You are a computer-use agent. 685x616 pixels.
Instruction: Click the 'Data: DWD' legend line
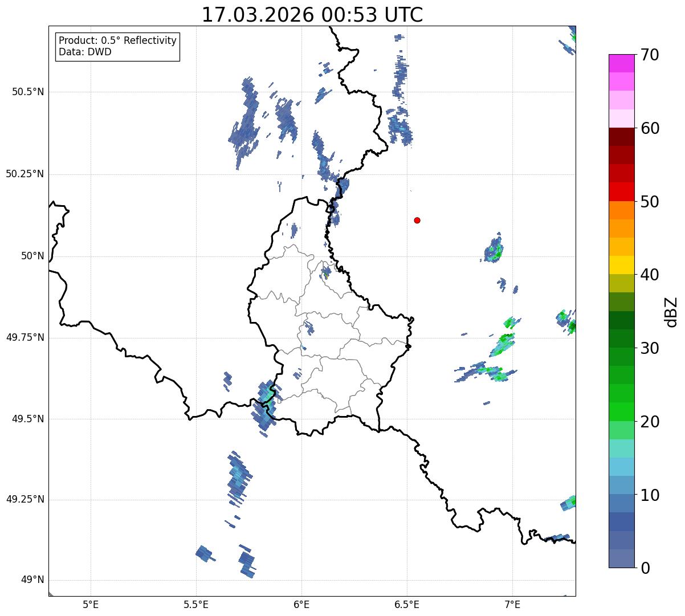point(85,52)
